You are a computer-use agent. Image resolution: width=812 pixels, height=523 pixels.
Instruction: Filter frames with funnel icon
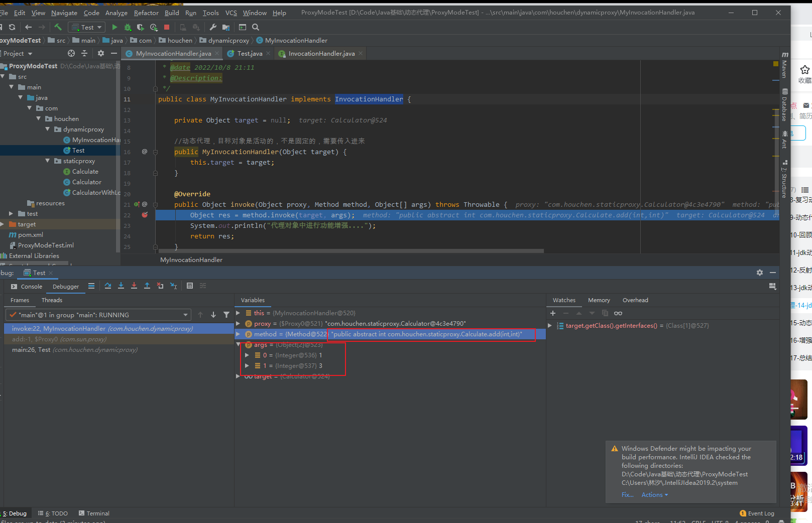[226, 315]
